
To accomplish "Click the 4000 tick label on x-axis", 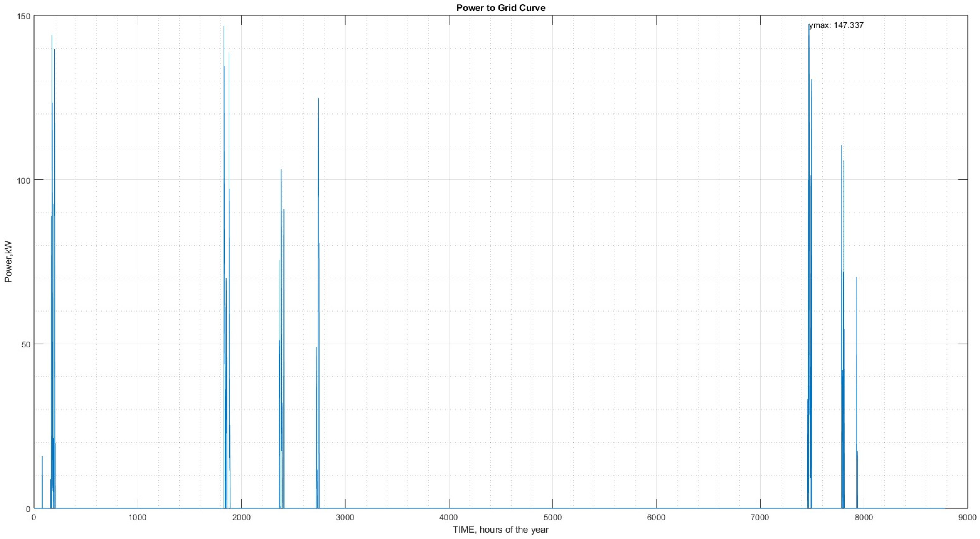I will [x=449, y=517].
